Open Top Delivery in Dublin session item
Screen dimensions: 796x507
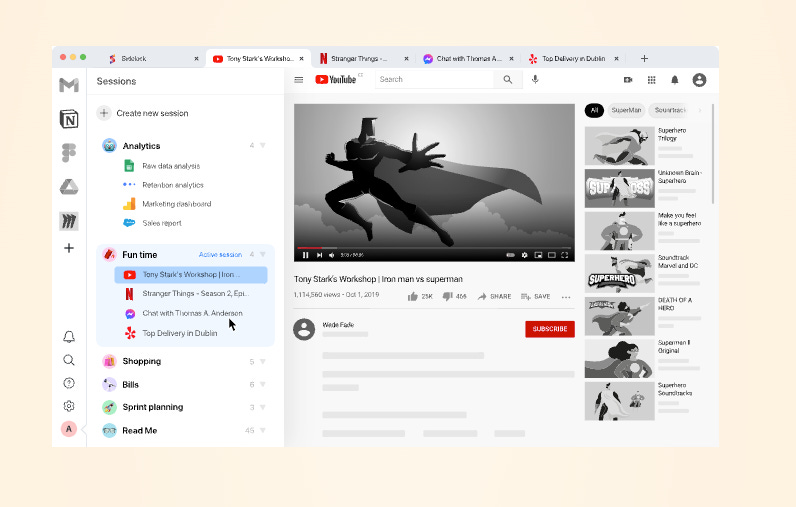(x=171, y=333)
